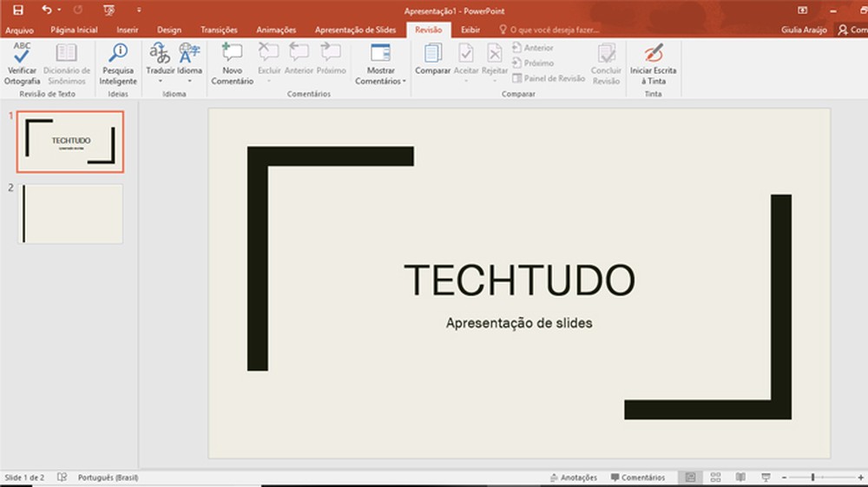Start Iniciar Escrita à Tinta
This screenshot has width=868, height=487.
point(654,63)
